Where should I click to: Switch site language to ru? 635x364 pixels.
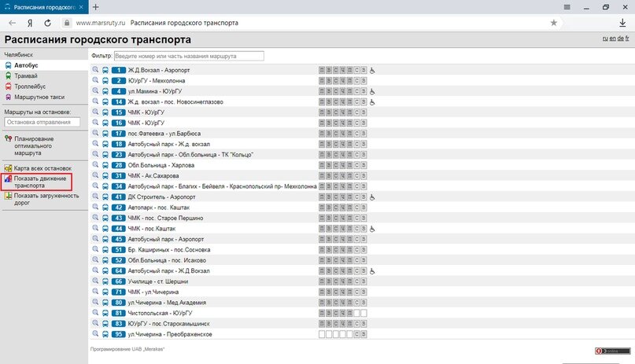605,39
